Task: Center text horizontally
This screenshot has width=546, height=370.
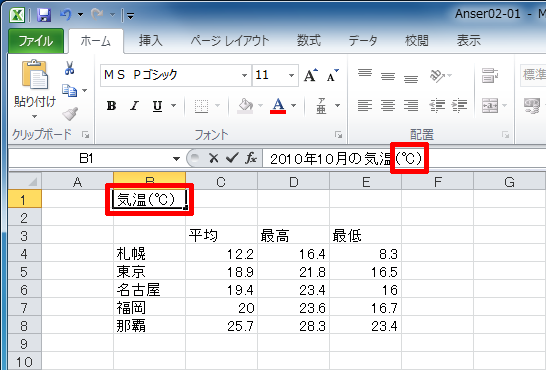Action: point(388,105)
